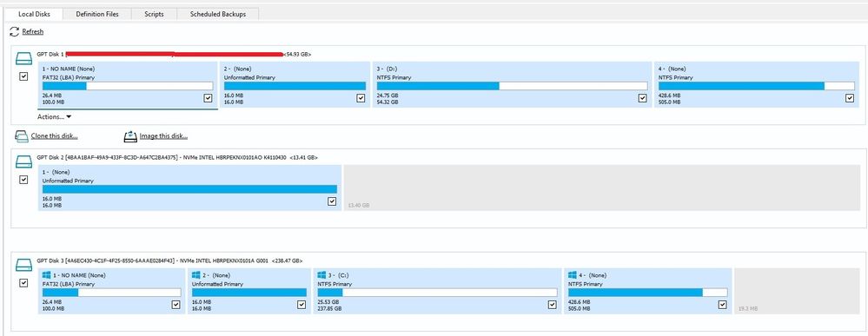868x336 pixels.
Task: Click Windows logo on Disk 3 partition 2
Action: point(196,274)
